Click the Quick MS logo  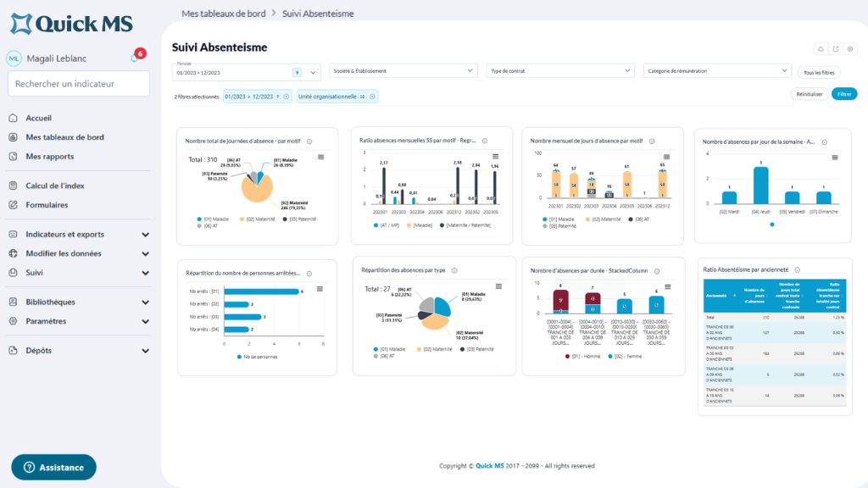(72, 24)
